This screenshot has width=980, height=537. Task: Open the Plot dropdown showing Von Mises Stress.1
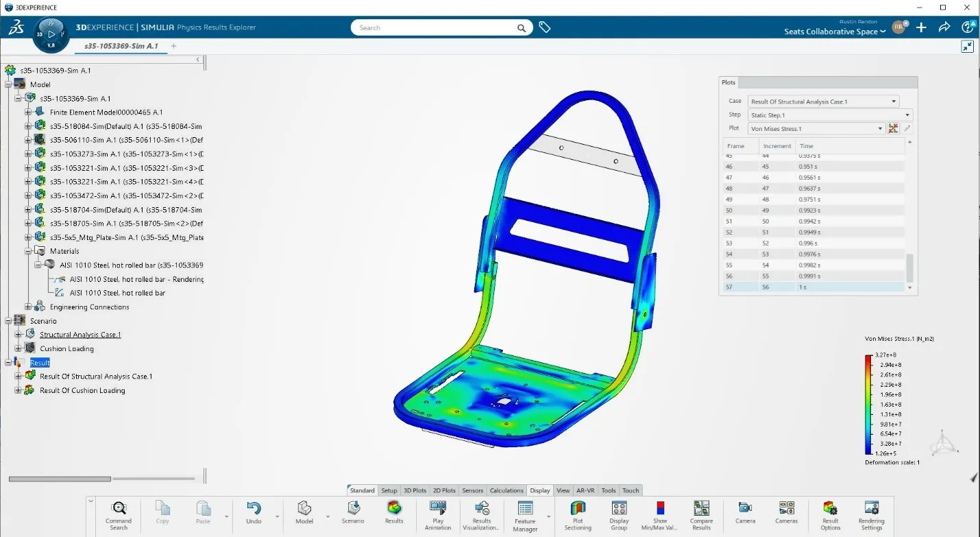click(880, 128)
